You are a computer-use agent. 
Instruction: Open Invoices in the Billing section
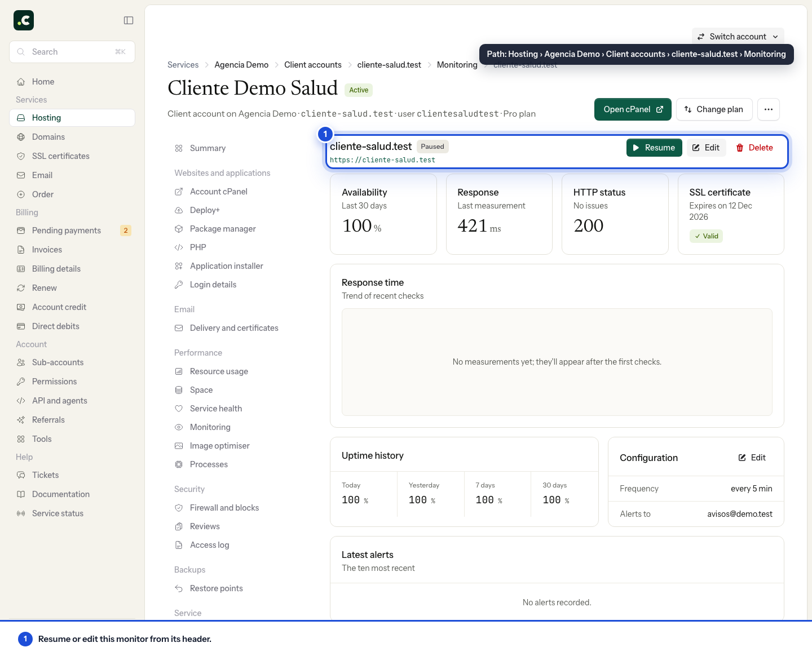tap(72, 250)
